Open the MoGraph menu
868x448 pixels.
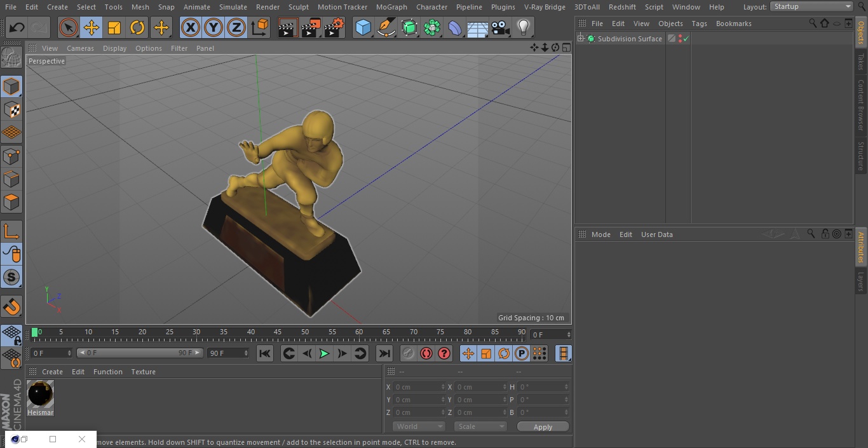[x=391, y=7]
